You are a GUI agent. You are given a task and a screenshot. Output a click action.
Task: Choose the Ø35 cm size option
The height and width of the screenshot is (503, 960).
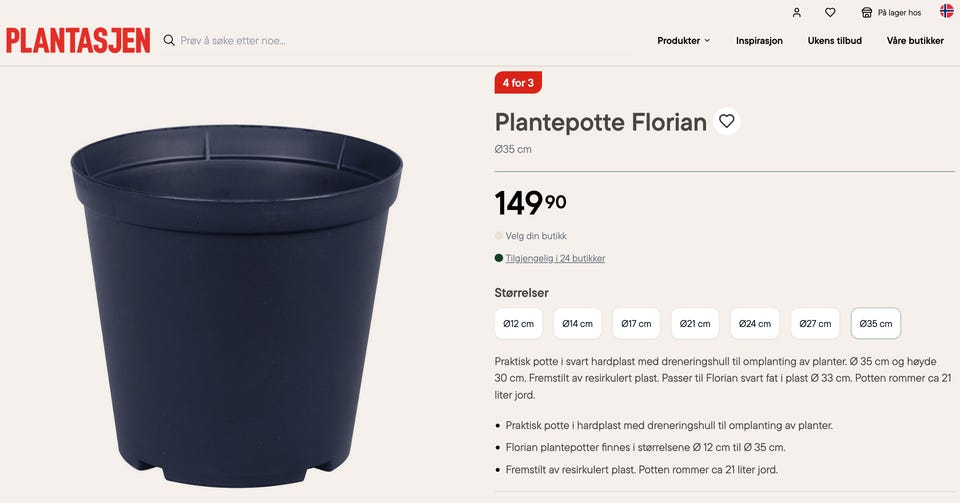click(876, 323)
